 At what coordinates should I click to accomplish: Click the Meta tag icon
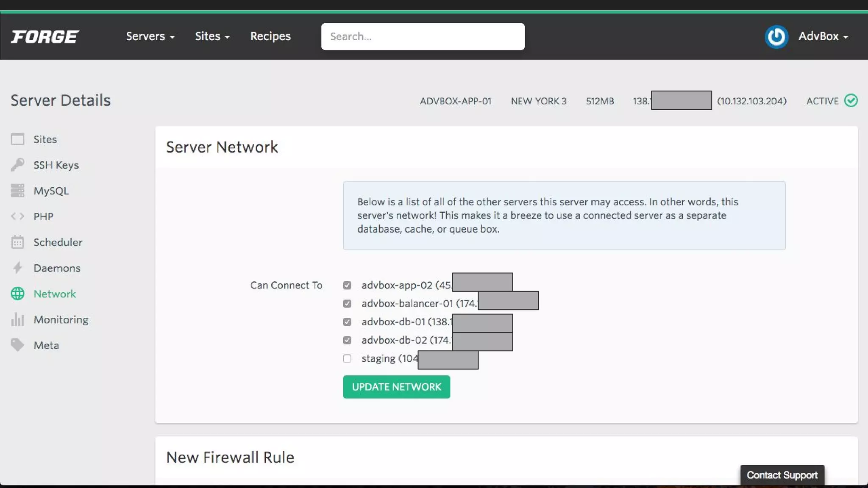(17, 345)
